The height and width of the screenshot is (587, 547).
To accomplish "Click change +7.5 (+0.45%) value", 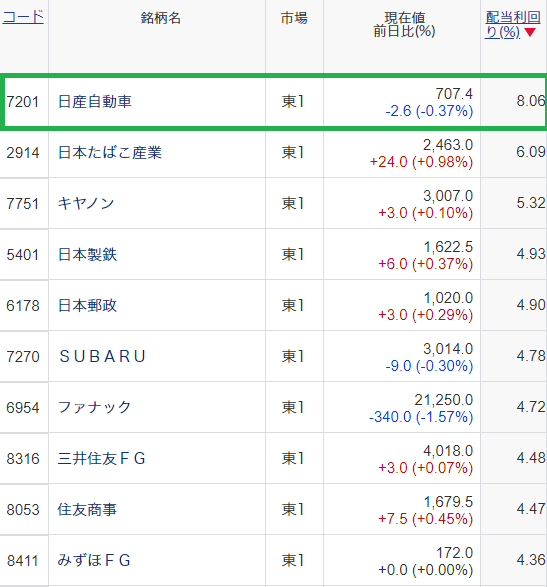I will click(426, 518).
